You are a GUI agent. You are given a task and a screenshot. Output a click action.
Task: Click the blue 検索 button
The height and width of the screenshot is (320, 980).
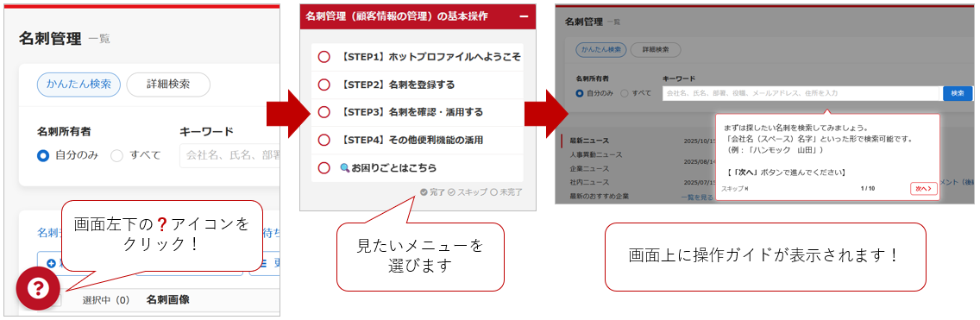coord(958,93)
